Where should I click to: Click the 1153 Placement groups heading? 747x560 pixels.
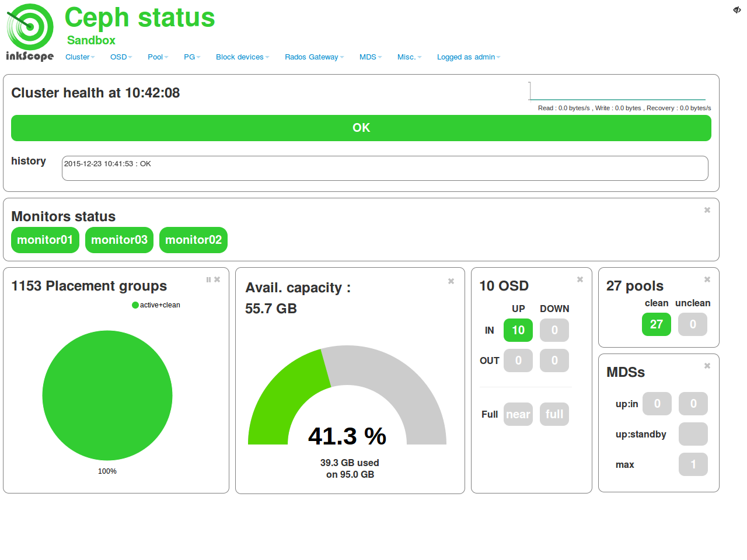click(x=89, y=286)
